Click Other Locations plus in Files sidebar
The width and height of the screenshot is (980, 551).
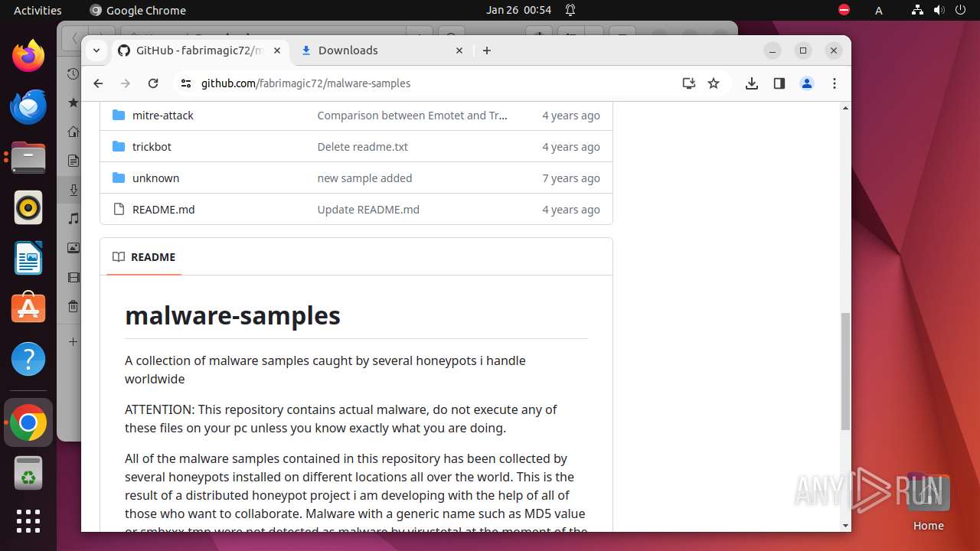coord(73,341)
